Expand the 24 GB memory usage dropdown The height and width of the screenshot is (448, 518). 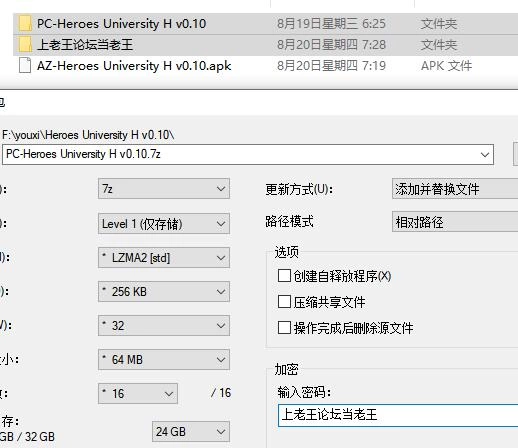pyautogui.click(x=191, y=432)
